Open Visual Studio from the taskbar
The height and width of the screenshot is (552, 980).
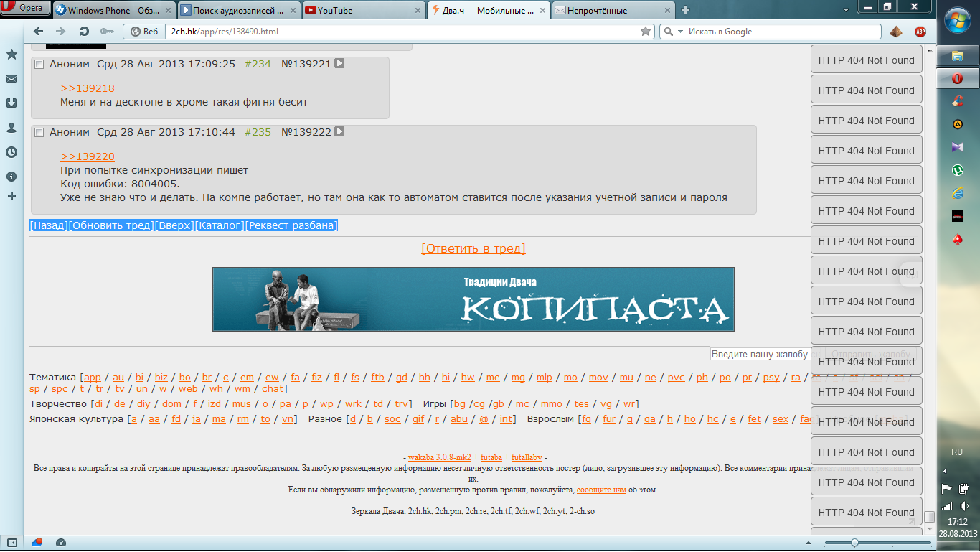(x=957, y=147)
